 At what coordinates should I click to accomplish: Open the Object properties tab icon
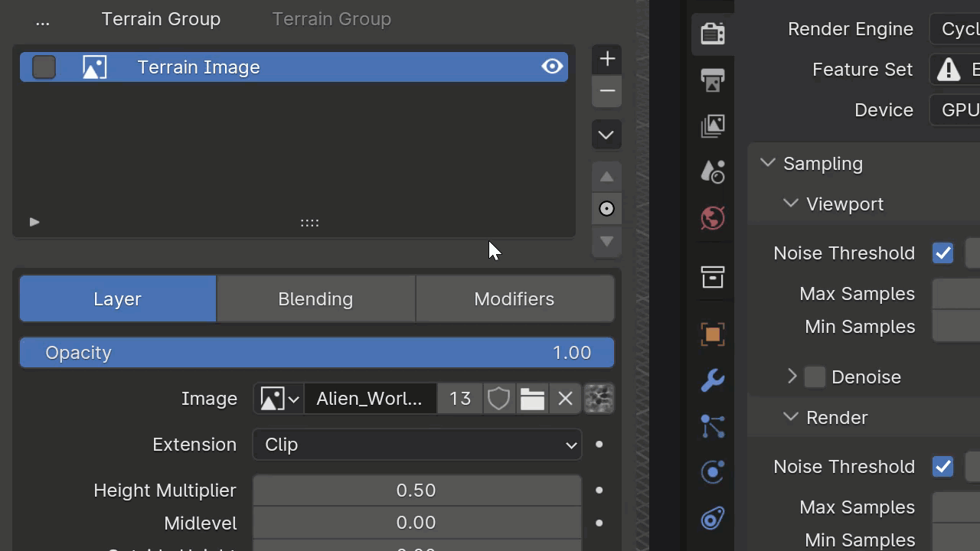click(x=713, y=334)
